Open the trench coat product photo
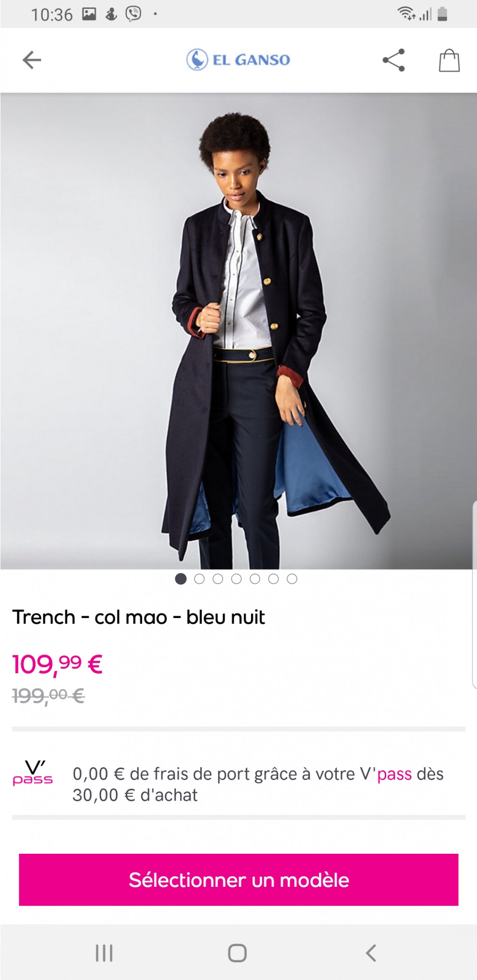The height and width of the screenshot is (980, 477). (x=238, y=331)
